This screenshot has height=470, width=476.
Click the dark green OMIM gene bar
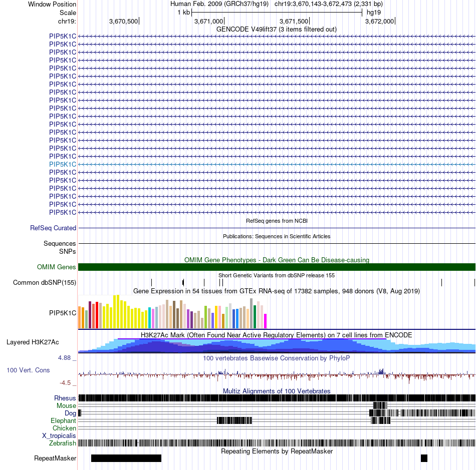click(x=277, y=267)
